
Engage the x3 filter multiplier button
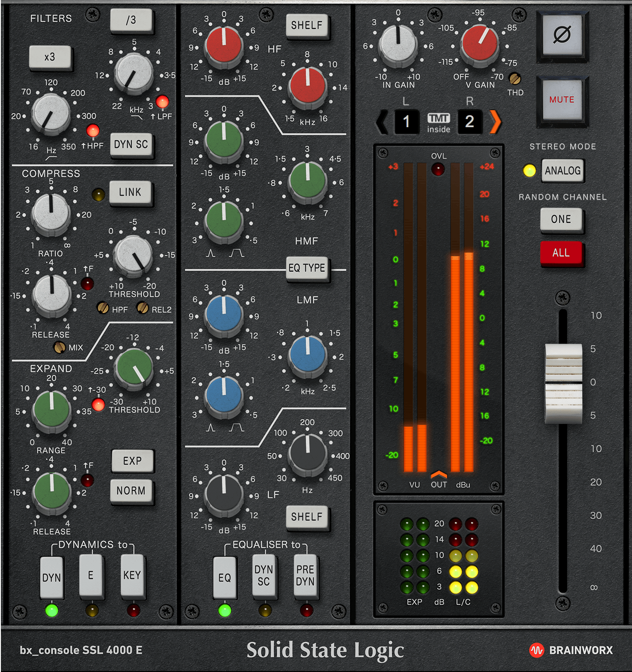click(x=50, y=57)
